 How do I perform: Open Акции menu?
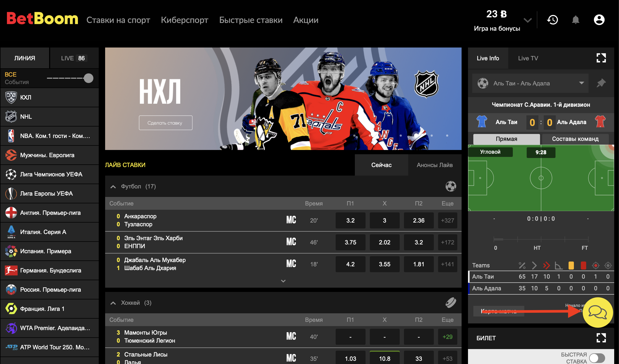(306, 20)
